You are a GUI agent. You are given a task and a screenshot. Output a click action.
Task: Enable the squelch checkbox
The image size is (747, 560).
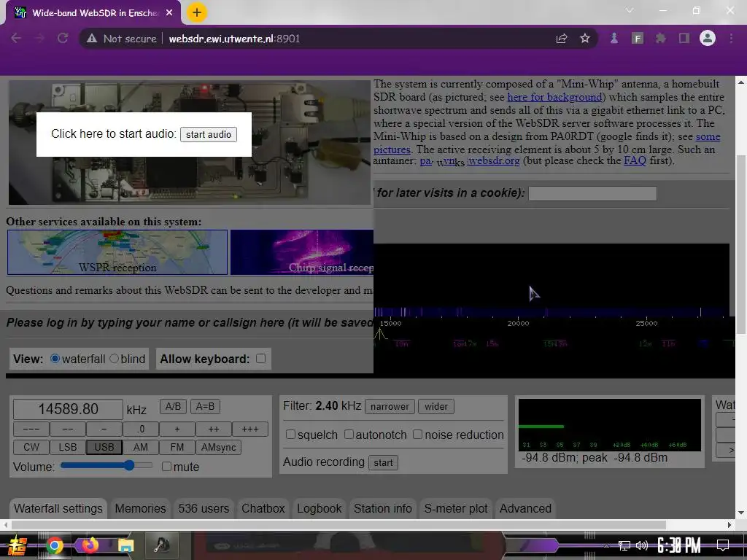pyautogui.click(x=290, y=435)
